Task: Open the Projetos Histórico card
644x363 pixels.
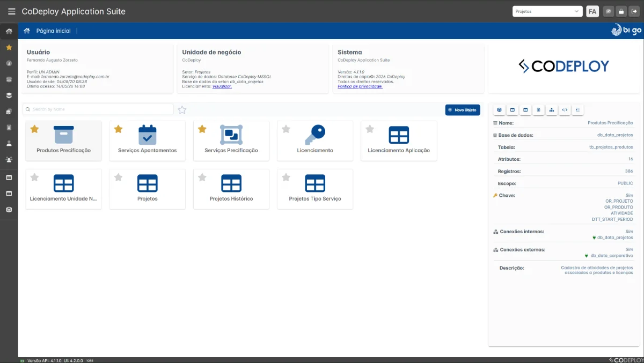Action: [x=231, y=189]
